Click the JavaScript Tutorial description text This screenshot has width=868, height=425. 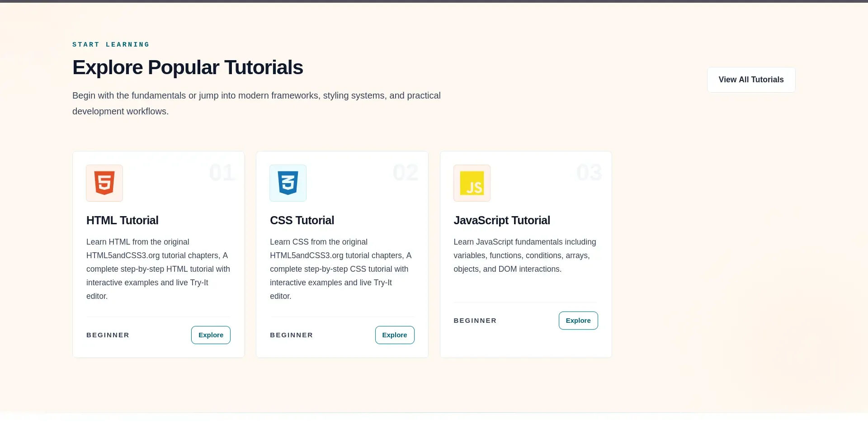click(x=525, y=255)
